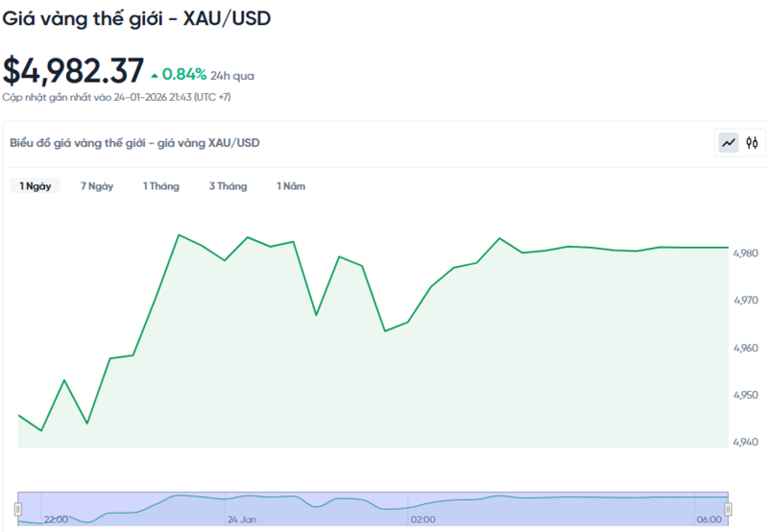Click the 4,980 price axis label
This screenshot has width=768, height=532.
(x=746, y=254)
